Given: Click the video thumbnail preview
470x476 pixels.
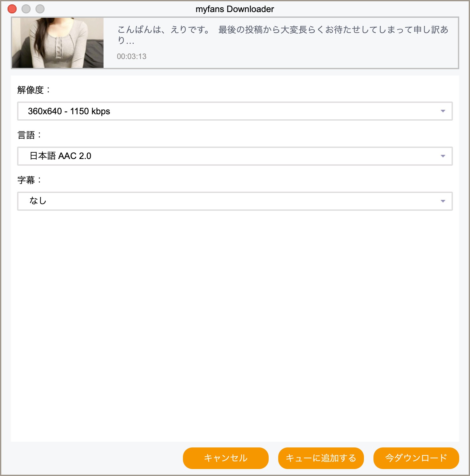Looking at the screenshot, I should pyautogui.click(x=58, y=43).
